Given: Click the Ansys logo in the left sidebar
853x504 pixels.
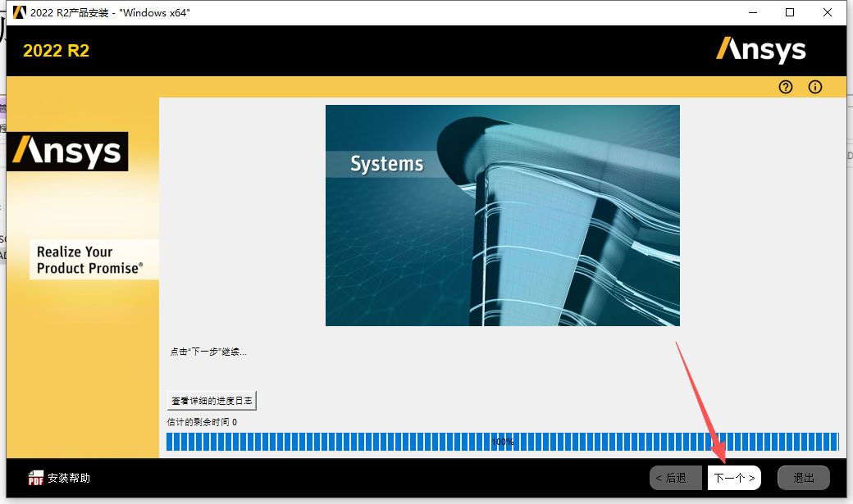Looking at the screenshot, I should (x=67, y=151).
